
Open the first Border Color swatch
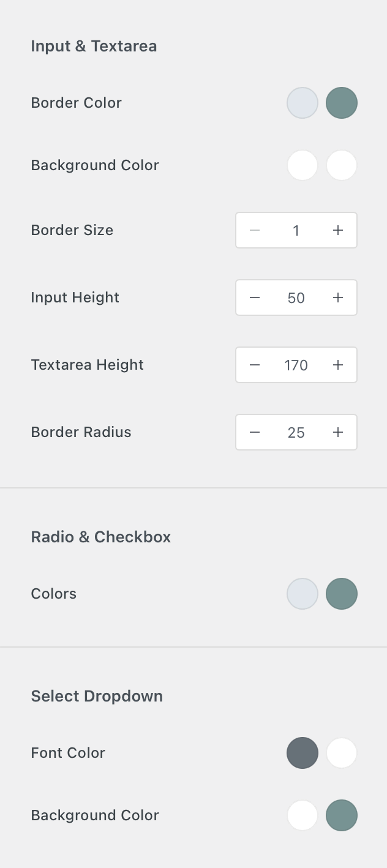(302, 103)
